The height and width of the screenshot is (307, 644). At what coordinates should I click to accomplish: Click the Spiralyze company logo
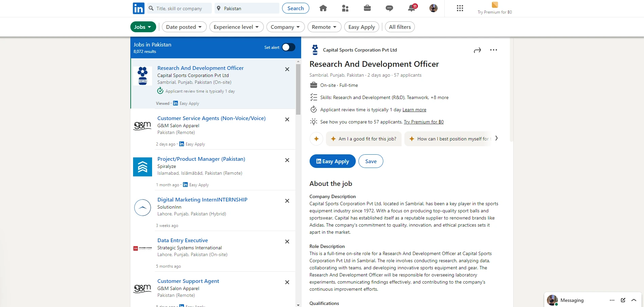pyautogui.click(x=143, y=167)
